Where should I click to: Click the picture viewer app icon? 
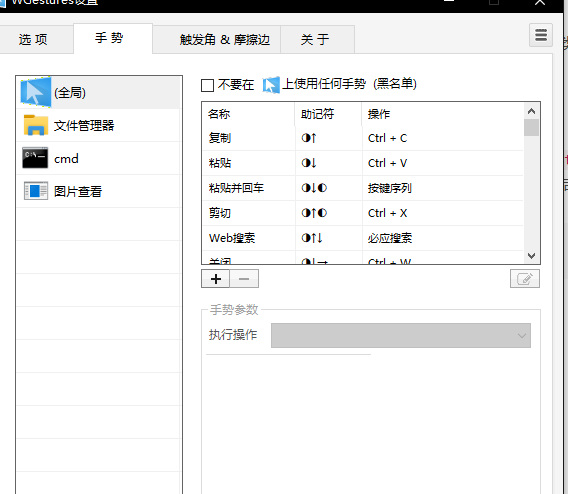click(x=36, y=191)
